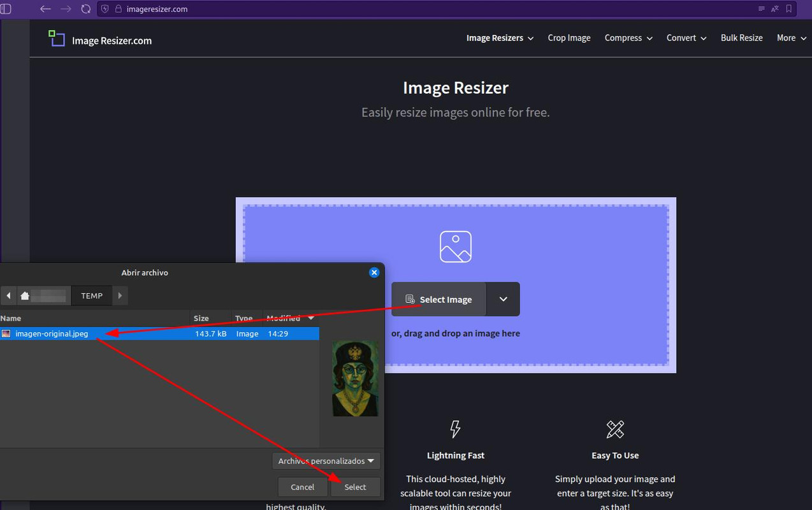
Task: Open the Archivos personalizados filter dropdown
Action: pyautogui.click(x=326, y=461)
